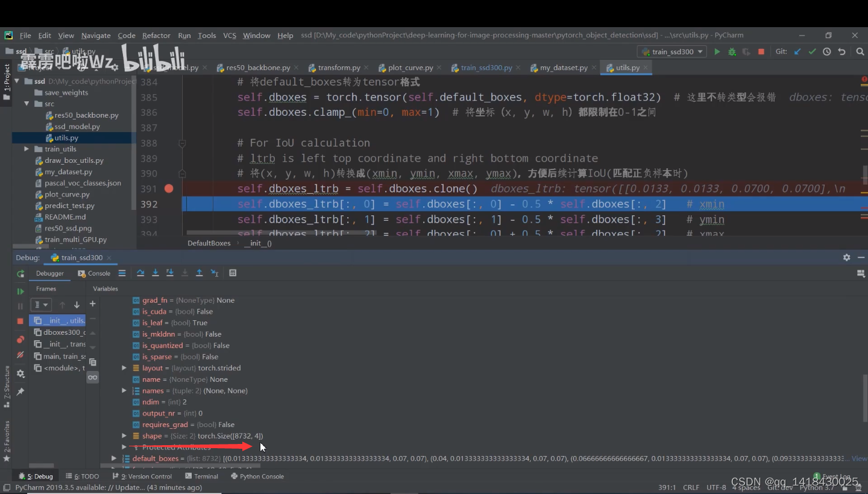Open Evaluate Expression calculator icon
Viewport: 868px width, 494px height.
233,273
